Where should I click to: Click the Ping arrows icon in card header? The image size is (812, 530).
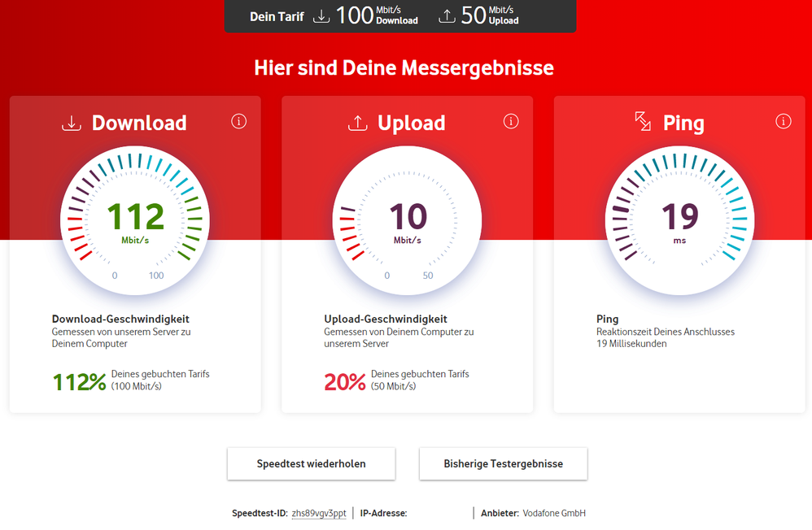(643, 122)
